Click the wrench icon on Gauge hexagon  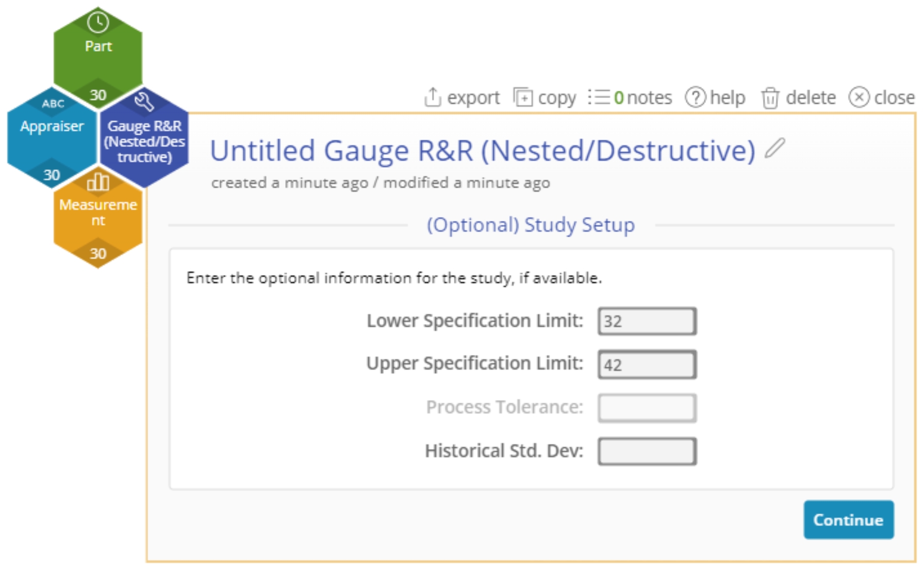[144, 102]
